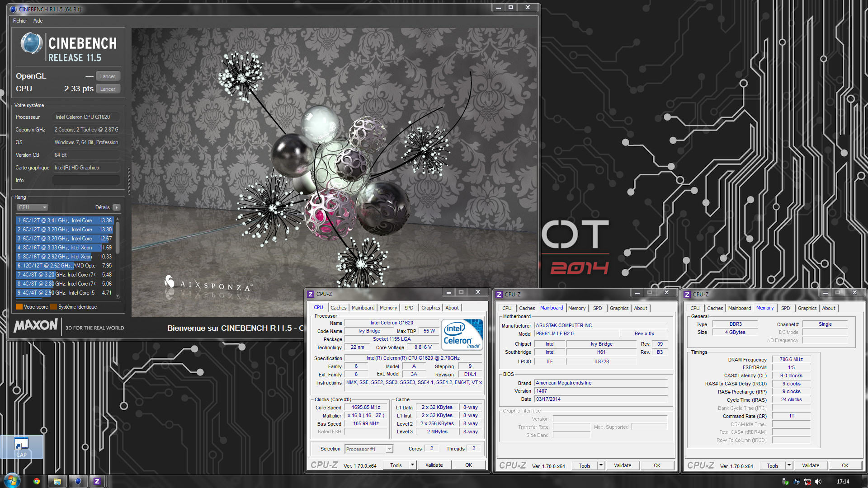The image size is (868, 488).
Task: Open the Windows Start menu
Action: point(12,481)
